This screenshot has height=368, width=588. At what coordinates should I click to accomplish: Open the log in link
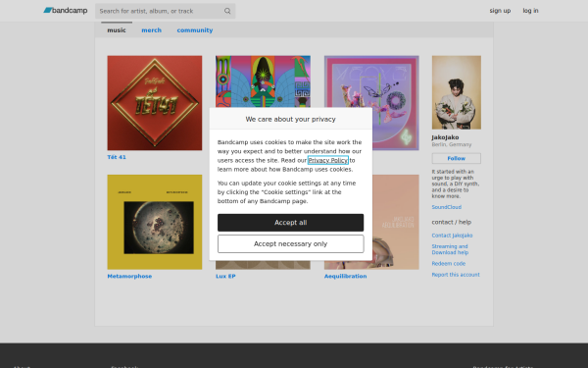pos(530,11)
